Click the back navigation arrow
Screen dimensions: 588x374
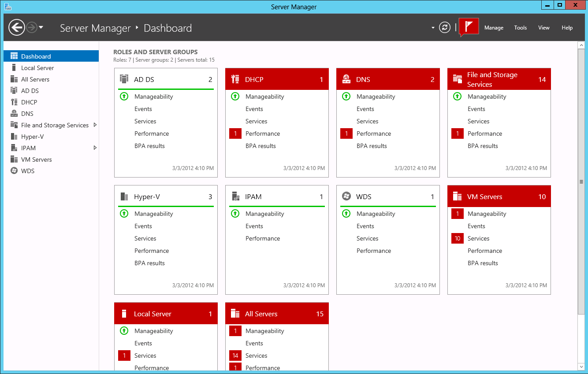pyautogui.click(x=16, y=28)
